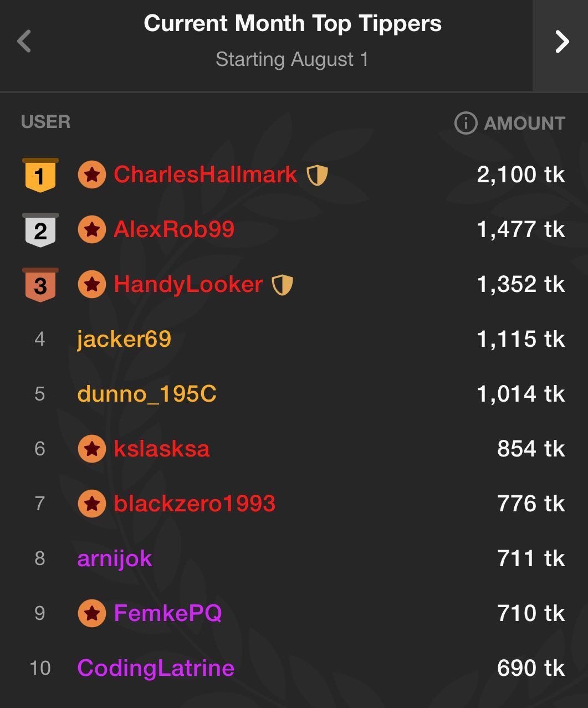This screenshot has width=588, height=708.
Task: Click the Current Month Top Tippers title
Action: pyautogui.click(x=293, y=24)
